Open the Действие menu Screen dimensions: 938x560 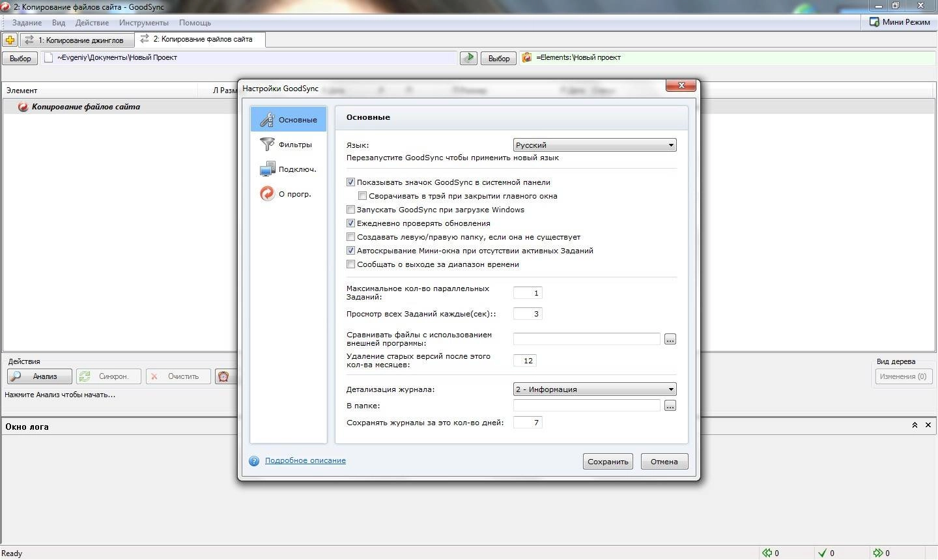pos(92,23)
